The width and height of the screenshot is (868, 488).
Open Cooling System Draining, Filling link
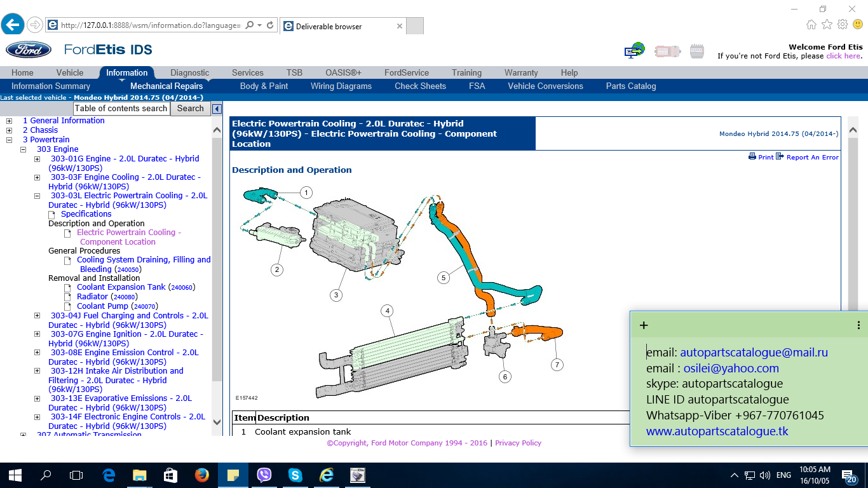coord(144,264)
